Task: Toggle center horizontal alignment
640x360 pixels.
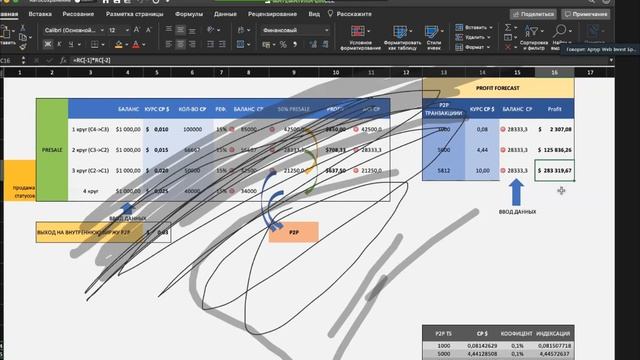Action: point(180,44)
